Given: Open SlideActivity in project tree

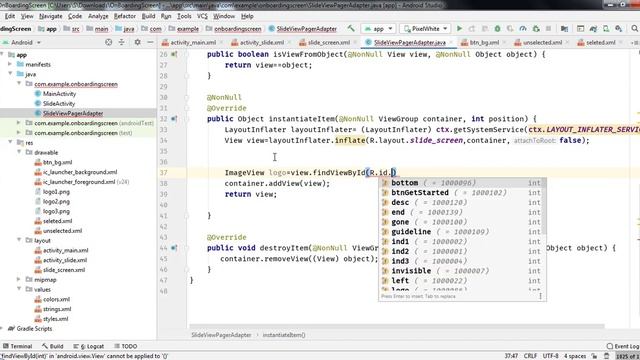Looking at the screenshot, I should pos(59,104).
